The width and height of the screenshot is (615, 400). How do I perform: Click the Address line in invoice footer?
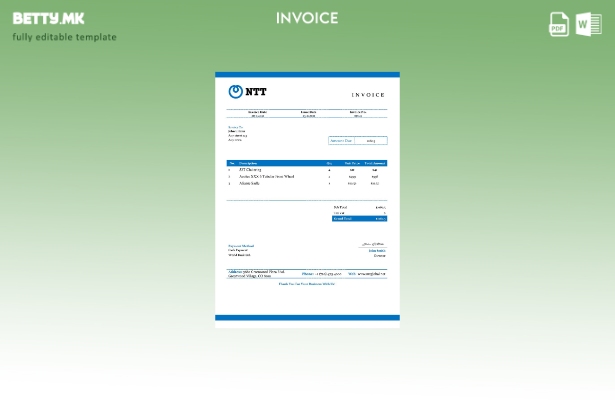(x=256, y=273)
